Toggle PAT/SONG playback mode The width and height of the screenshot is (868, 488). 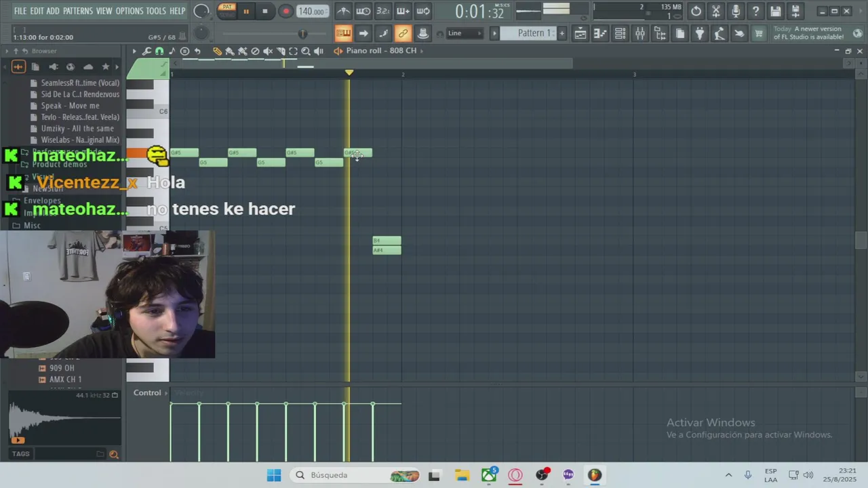point(227,11)
